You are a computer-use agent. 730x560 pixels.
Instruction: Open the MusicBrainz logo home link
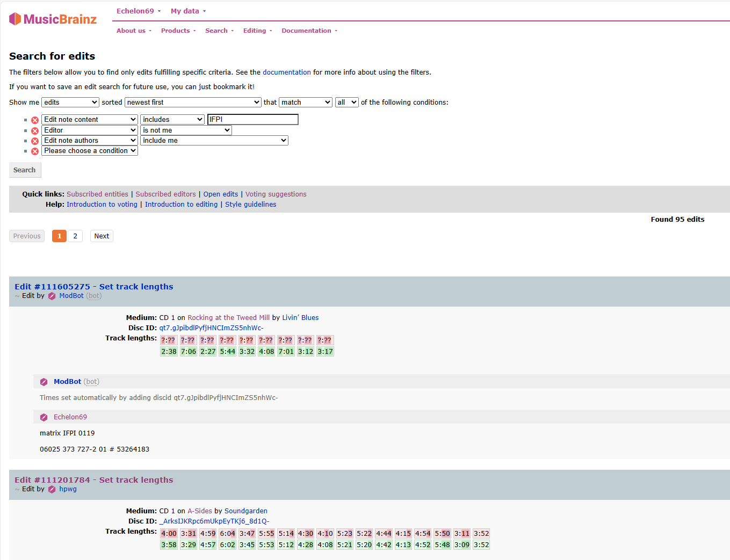(53, 19)
